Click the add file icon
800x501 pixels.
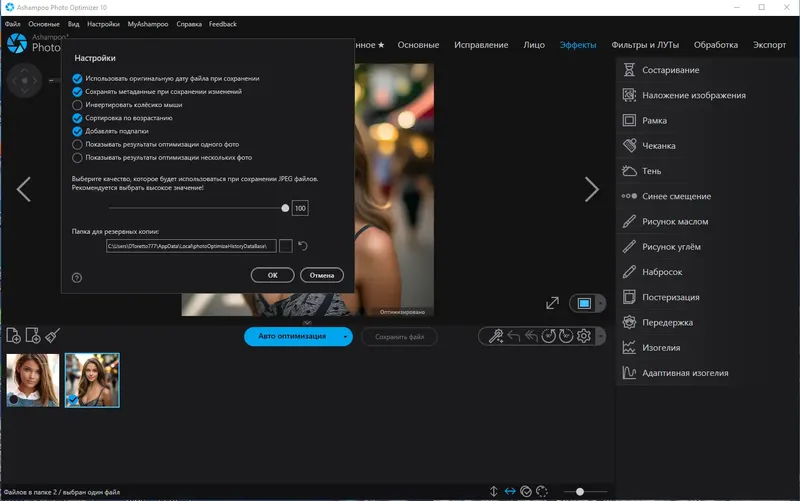13,336
